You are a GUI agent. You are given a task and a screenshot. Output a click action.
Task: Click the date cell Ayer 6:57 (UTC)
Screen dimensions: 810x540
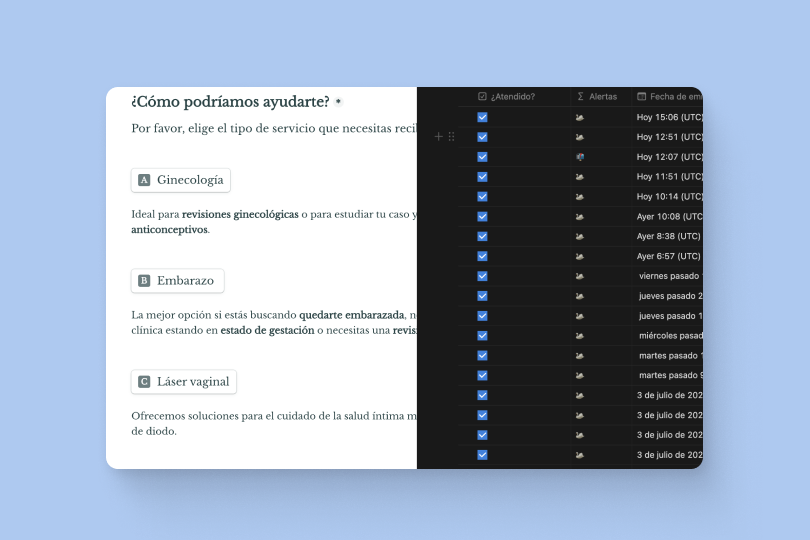coord(668,256)
